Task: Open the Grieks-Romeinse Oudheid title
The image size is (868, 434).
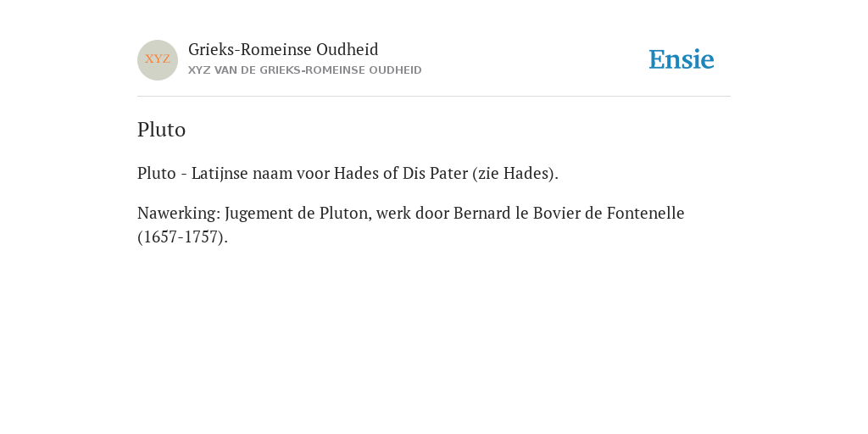Action: click(x=283, y=50)
